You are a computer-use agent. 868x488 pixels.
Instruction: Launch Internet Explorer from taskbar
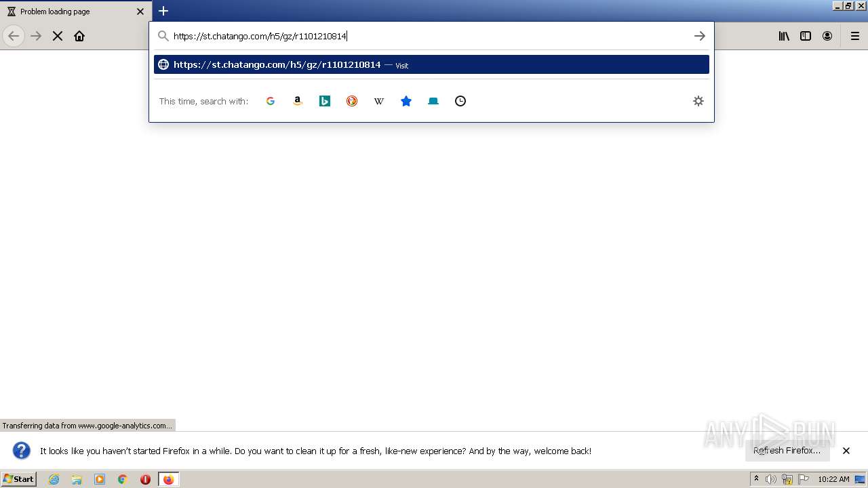(x=54, y=479)
